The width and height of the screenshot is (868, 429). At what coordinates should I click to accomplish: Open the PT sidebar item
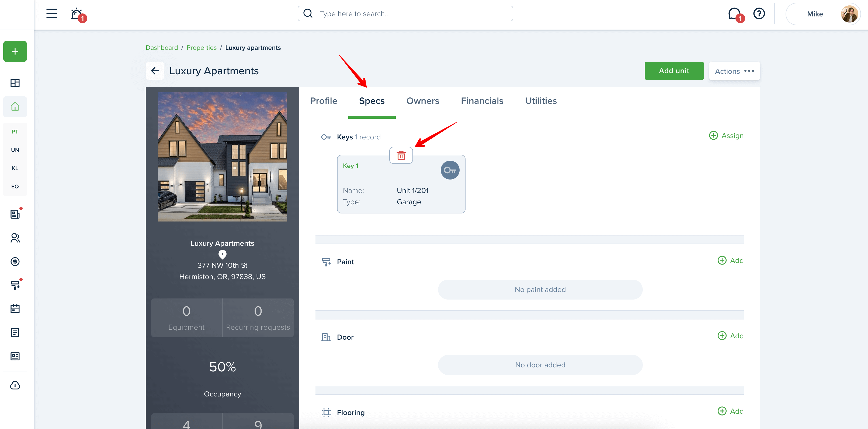[15, 132]
